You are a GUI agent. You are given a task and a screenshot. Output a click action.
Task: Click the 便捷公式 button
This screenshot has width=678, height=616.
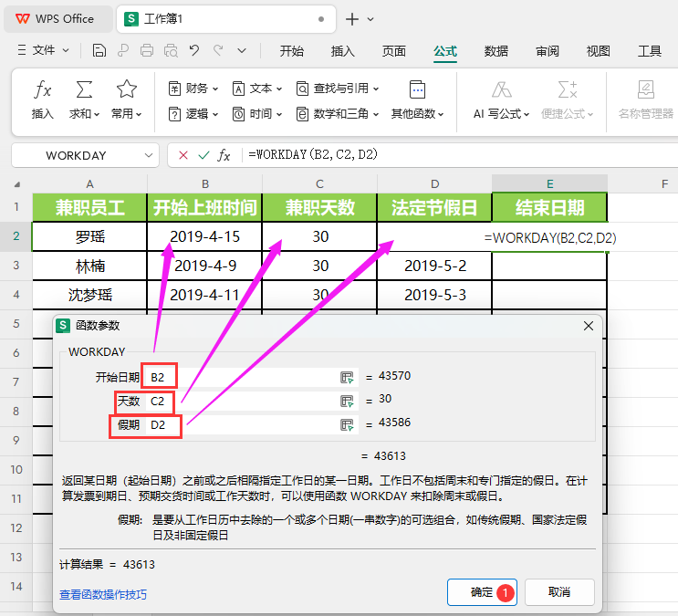tap(568, 99)
